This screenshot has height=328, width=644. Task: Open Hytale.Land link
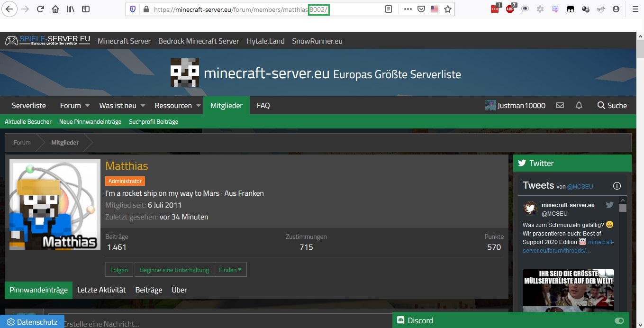tap(265, 41)
